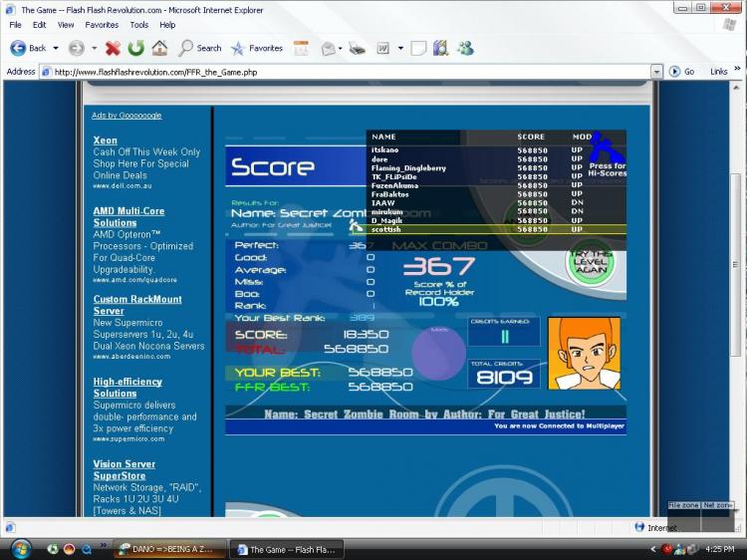The height and width of the screenshot is (560, 747).
Task: Click the Internet zone globe icon
Action: [x=639, y=527]
